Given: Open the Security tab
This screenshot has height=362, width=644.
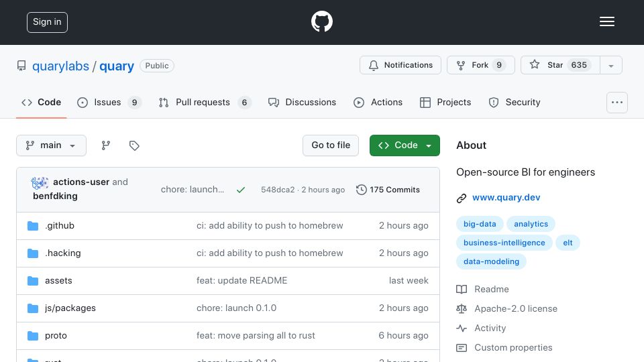Looking at the screenshot, I should click(515, 102).
